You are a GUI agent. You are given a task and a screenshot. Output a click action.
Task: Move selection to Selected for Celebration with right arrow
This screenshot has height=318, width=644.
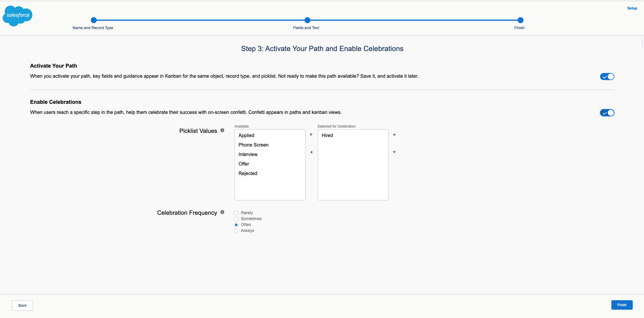tap(311, 134)
